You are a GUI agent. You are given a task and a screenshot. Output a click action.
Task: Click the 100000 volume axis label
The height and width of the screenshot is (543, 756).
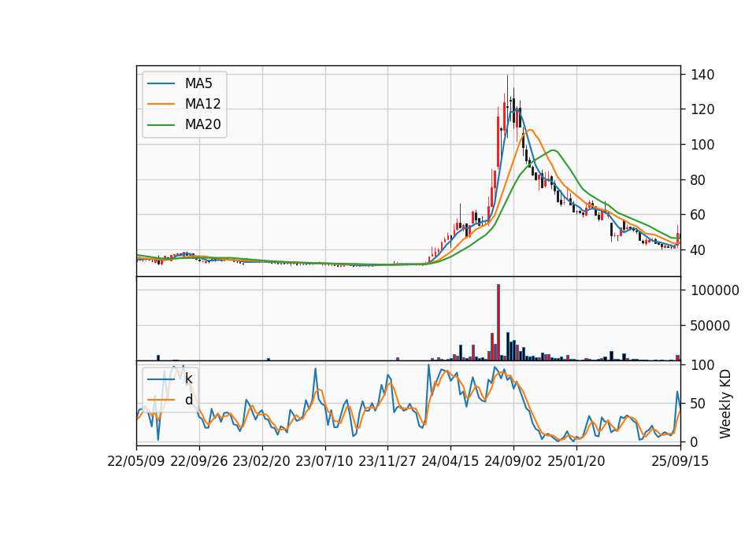[x=715, y=290]
